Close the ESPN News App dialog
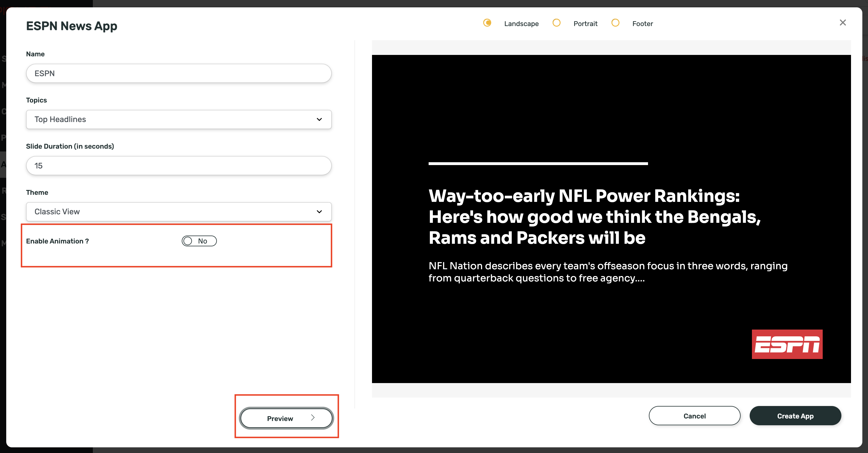Viewport: 868px width, 453px height. click(x=843, y=23)
